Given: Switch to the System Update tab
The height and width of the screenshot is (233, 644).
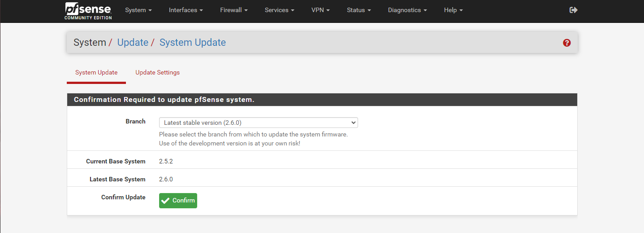Looking at the screenshot, I should click(x=96, y=73).
